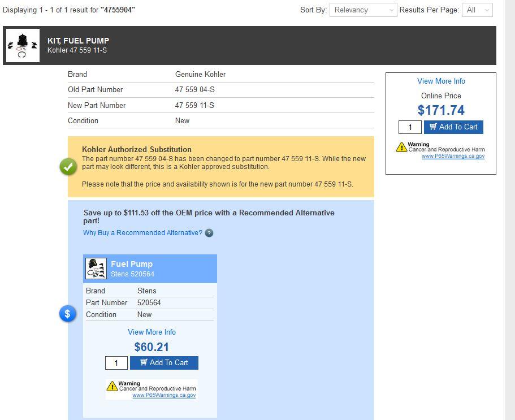The height and width of the screenshot is (420, 515).
Task: Open the Stens Fuel Pump thumbnail
Action: [x=96, y=269]
